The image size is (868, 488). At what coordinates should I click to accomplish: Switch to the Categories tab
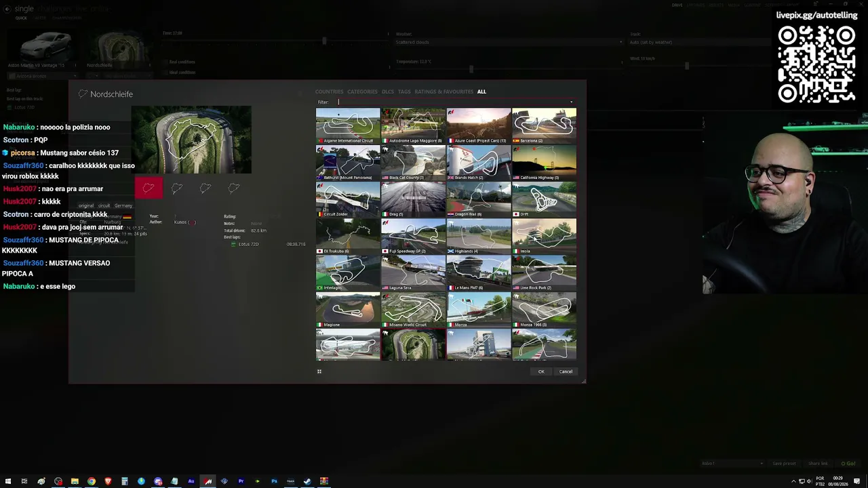point(362,91)
